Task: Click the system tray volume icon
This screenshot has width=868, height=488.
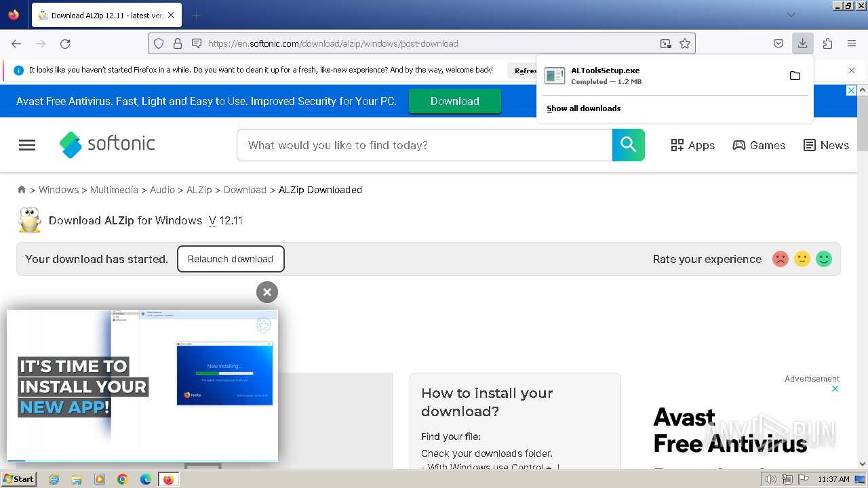Action: (770, 479)
